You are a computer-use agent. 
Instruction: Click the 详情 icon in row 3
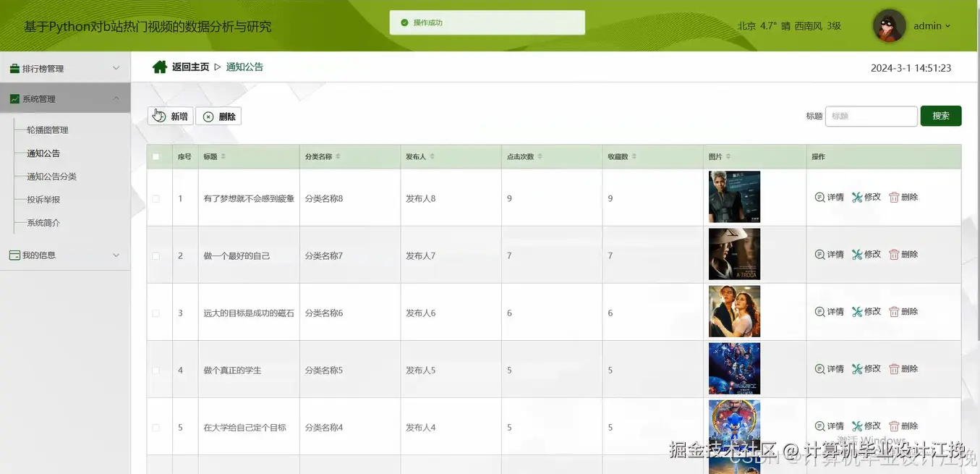819,312
